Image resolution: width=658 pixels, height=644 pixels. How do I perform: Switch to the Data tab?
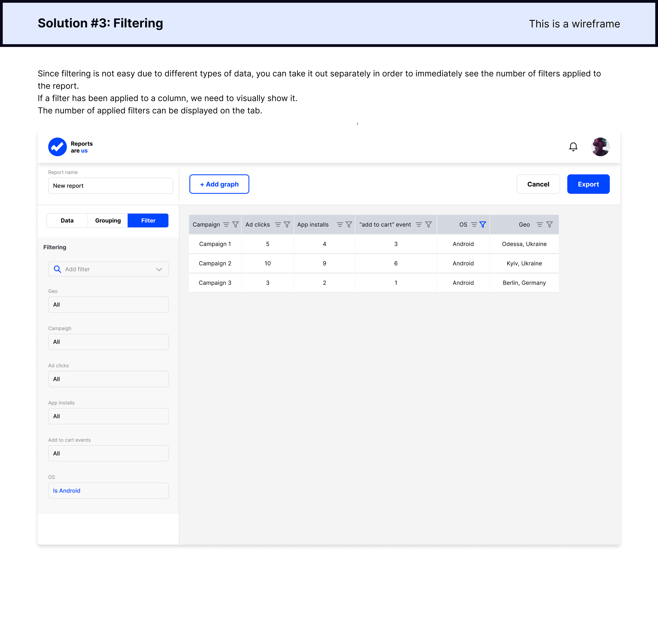(x=67, y=221)
